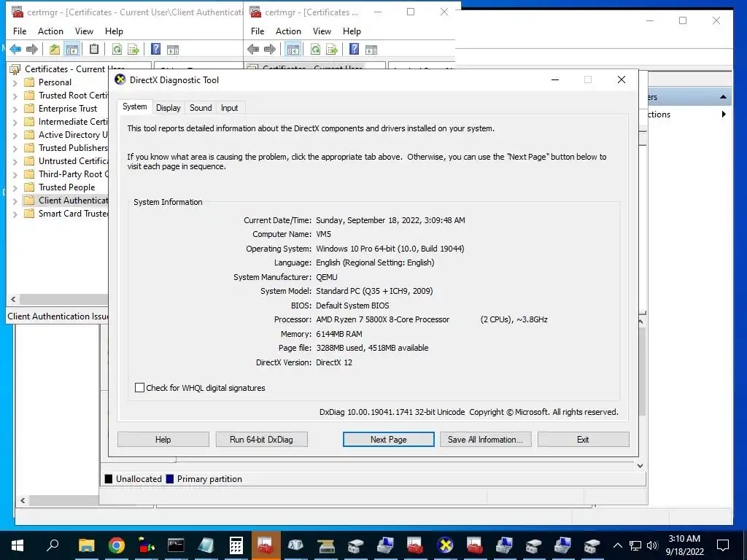Expand the Untrusted Certificates folder
This screenshot has height=560, width=747.
click(15, 161)
